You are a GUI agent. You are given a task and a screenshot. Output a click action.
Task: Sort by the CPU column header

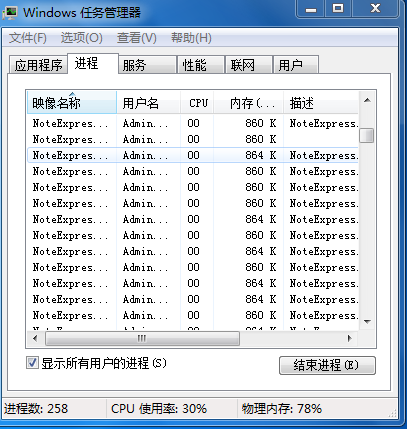point(197,103)
